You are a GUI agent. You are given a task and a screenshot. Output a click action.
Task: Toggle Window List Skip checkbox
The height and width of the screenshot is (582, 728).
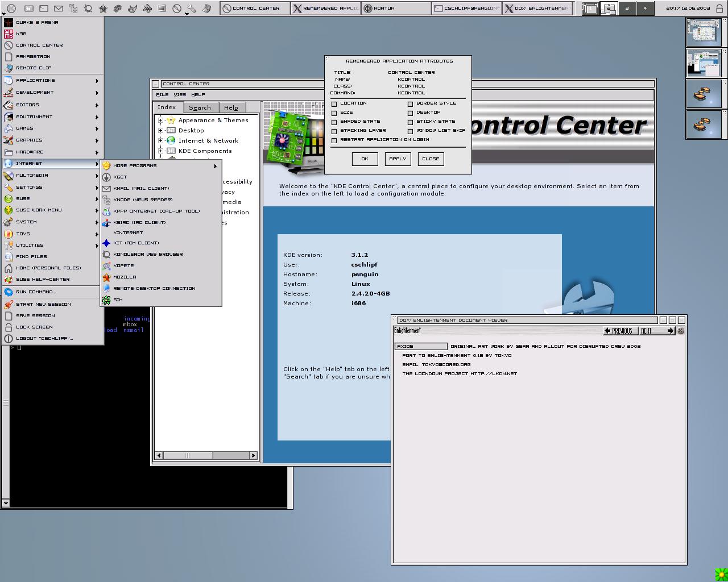point(410,131)
